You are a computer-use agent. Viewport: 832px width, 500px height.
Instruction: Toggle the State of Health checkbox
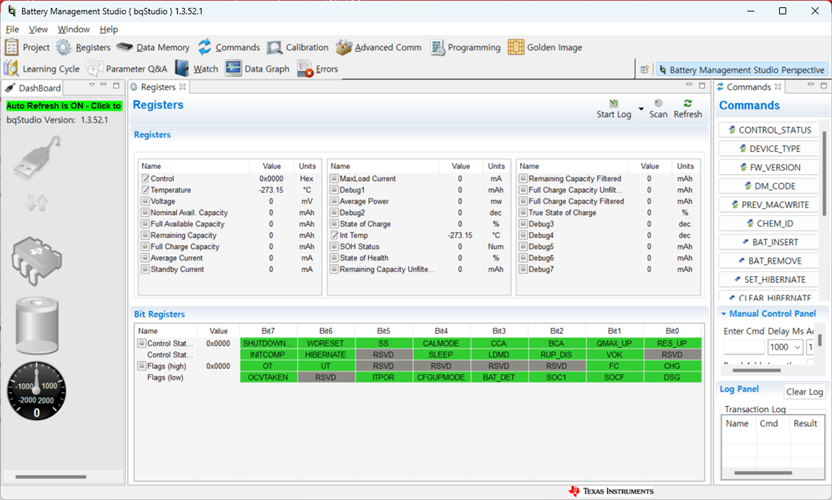pyautogui.click(x=334, y=258)
